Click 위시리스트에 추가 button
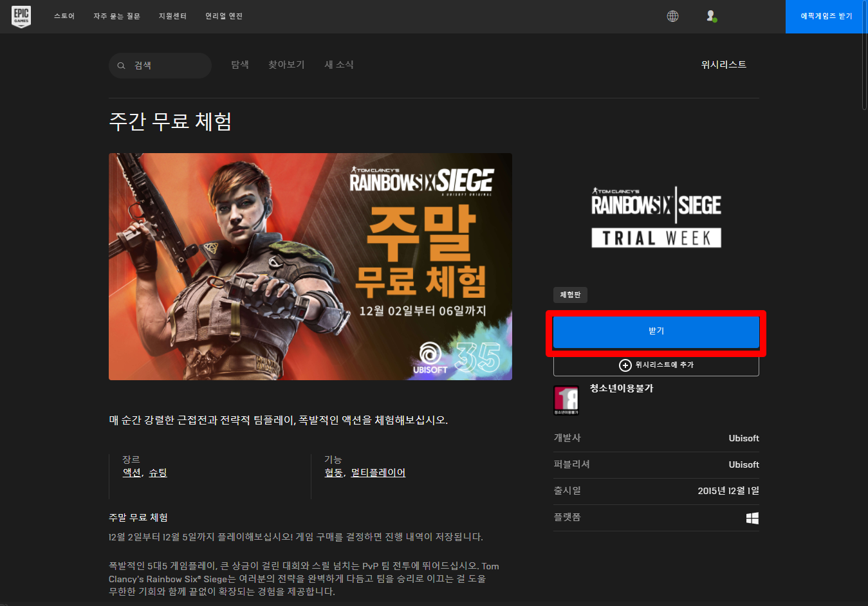This screenshot has height=606, width=868. click(656, 365)
